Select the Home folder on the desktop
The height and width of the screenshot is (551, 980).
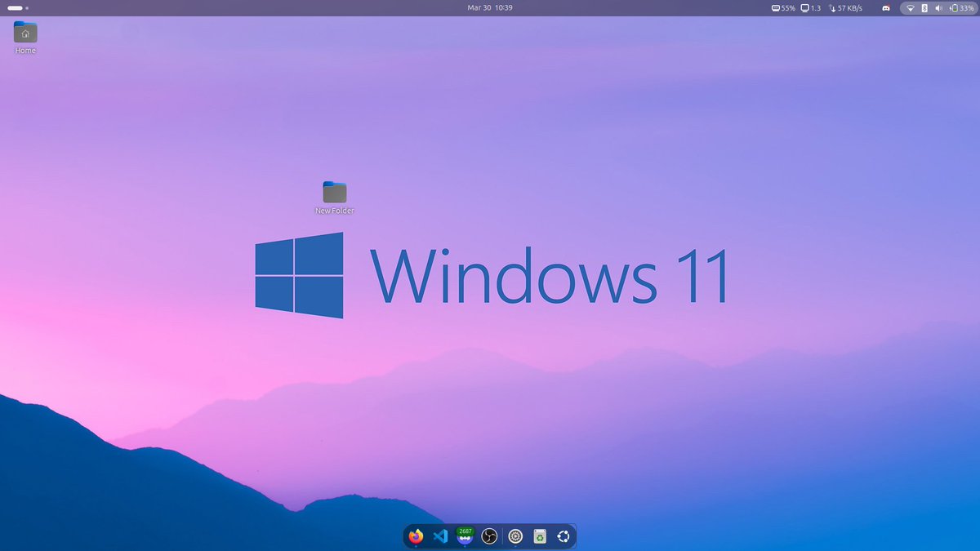[x=25, y=38]
